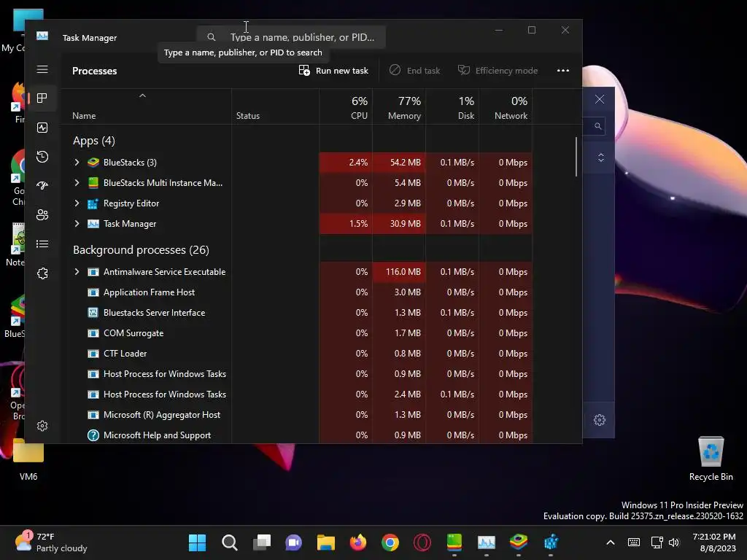Expand the Task Manager process row

pyautogui.click(x=77, y=224)
